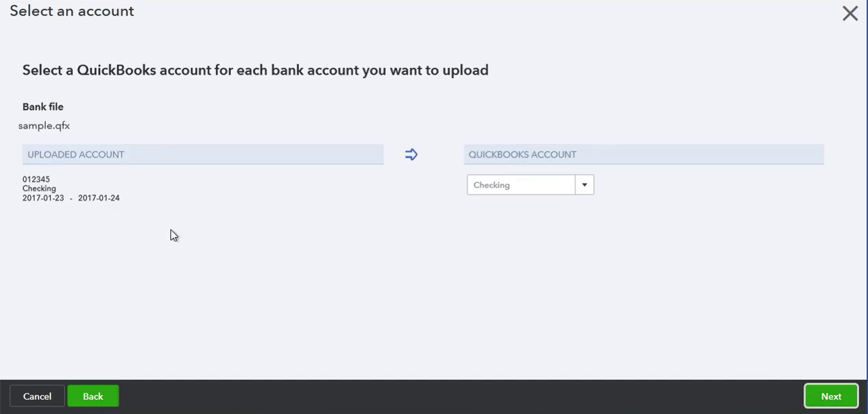This screenshot has width=868, height=414.
Task: Click the uploaded account number 012345
Action: pos(36,180)
